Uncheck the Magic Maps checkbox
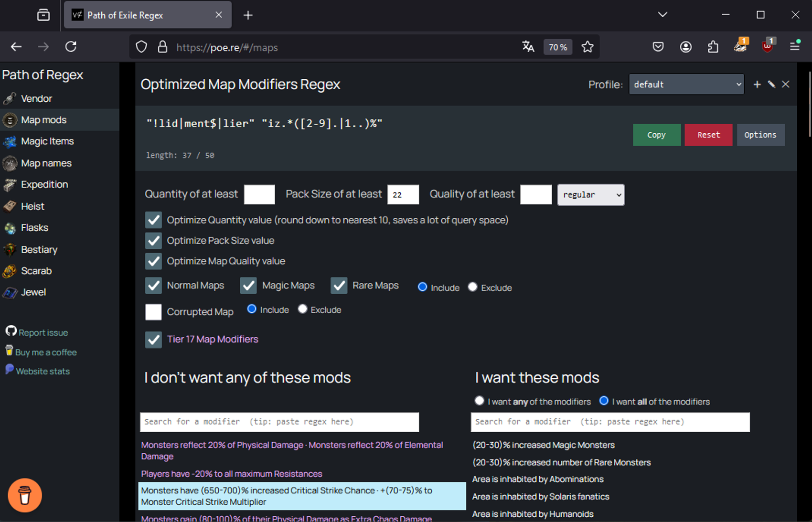 (x=248, y=286)
